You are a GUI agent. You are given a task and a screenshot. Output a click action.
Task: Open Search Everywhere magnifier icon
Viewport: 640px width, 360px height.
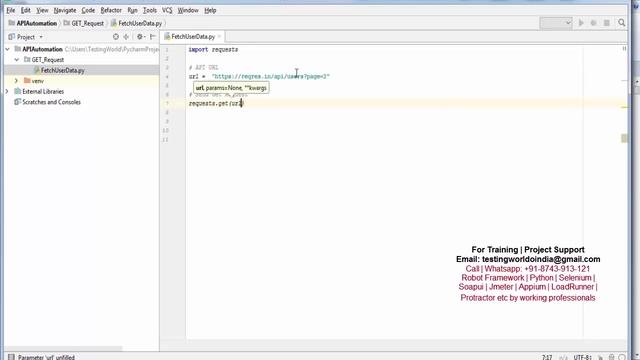tap(622, 23)
